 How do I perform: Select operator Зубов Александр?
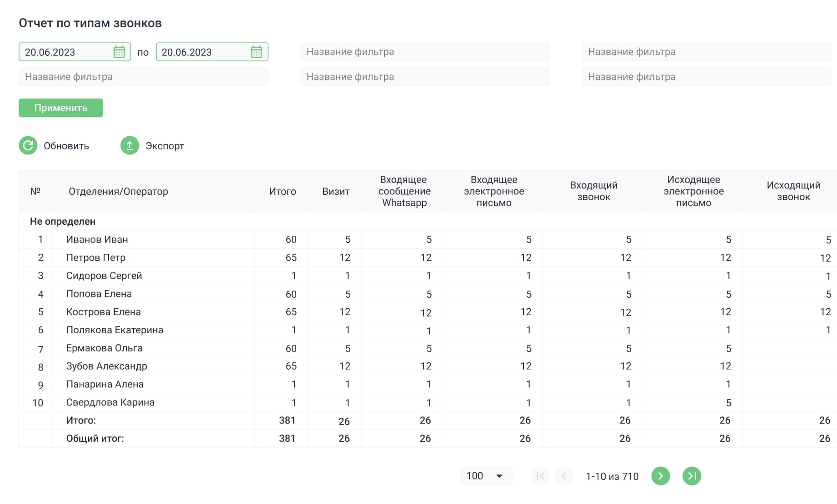(x=107, y=366)
